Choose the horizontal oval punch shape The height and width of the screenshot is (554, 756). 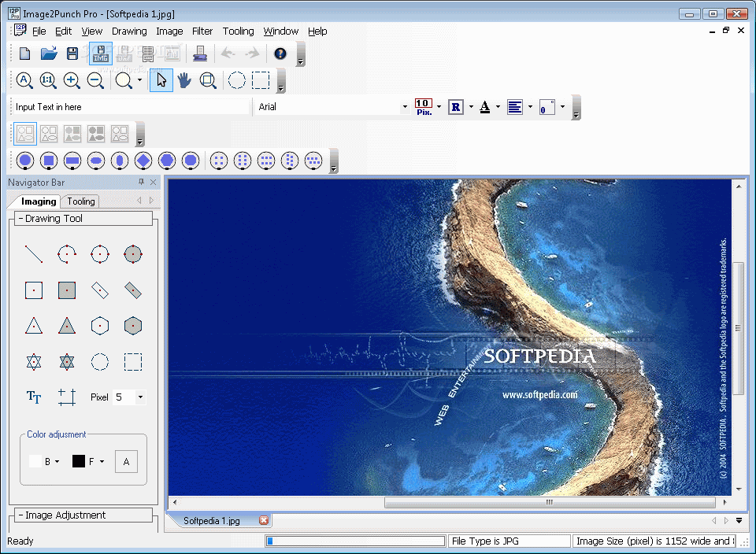[96, 161]
